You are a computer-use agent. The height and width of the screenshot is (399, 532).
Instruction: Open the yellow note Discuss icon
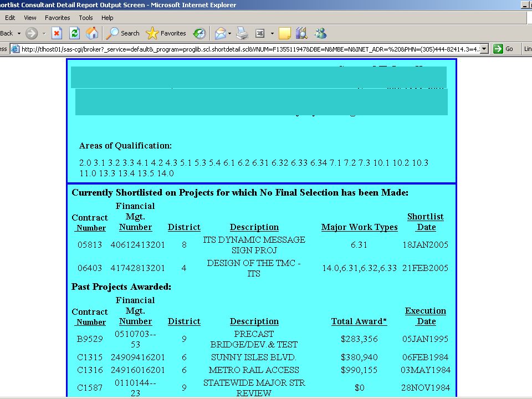point(284,33)
